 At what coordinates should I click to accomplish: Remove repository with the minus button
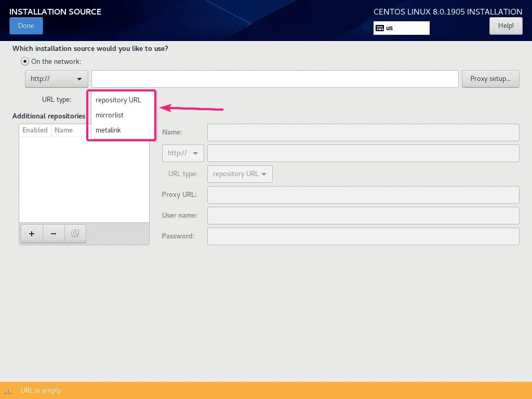54,234
